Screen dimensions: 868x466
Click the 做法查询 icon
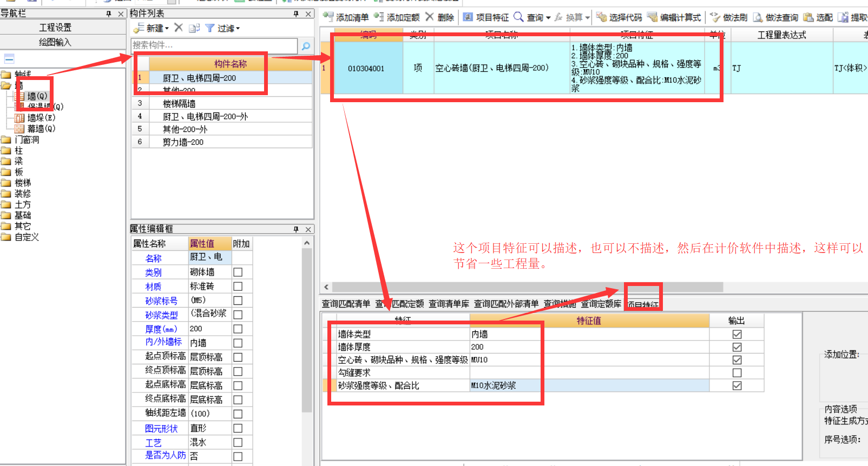pyautogui.click(x=758, y=17)
